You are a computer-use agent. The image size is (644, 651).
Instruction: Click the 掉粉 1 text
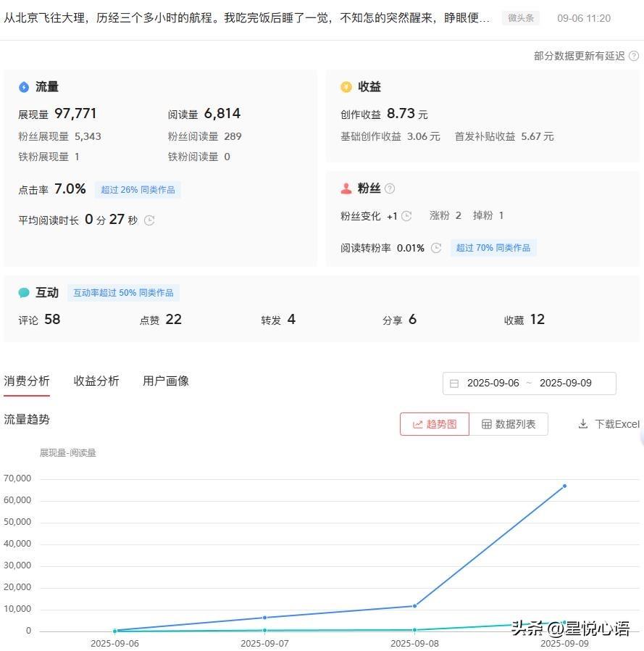pos(488,215)
